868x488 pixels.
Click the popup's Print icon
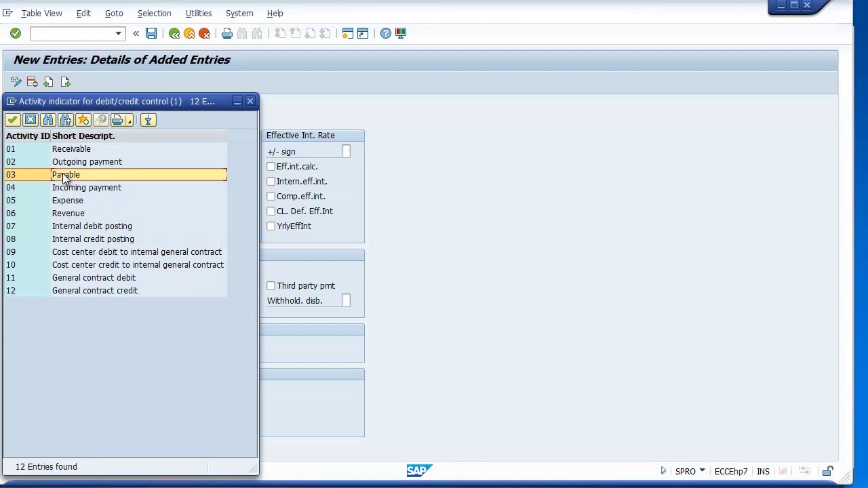click(x=117, y=120)
